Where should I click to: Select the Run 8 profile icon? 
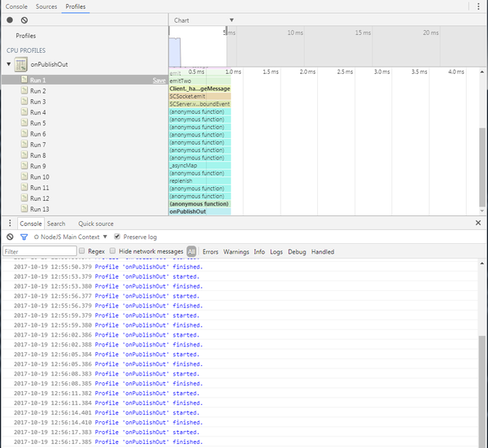pos(24,155)
